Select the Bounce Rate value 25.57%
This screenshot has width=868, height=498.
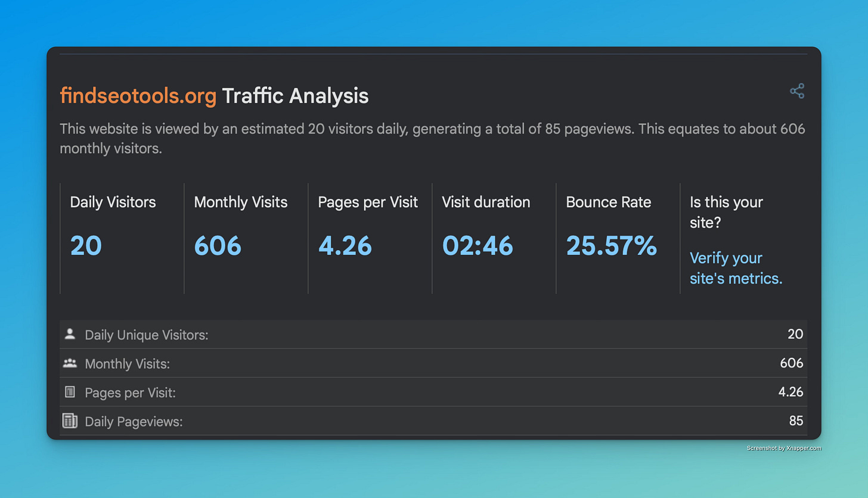[611, 245]
